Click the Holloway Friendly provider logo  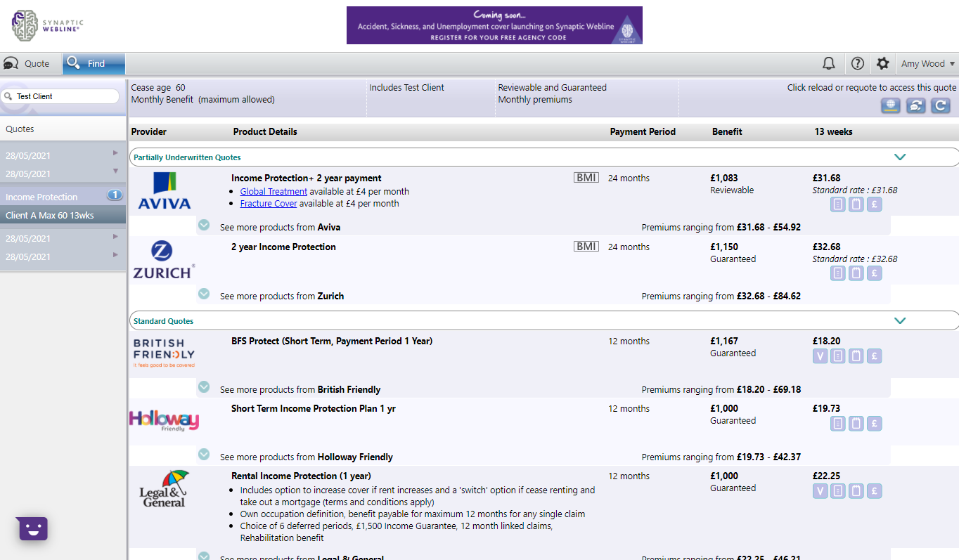pyautogui.click(x=164, y=420)
